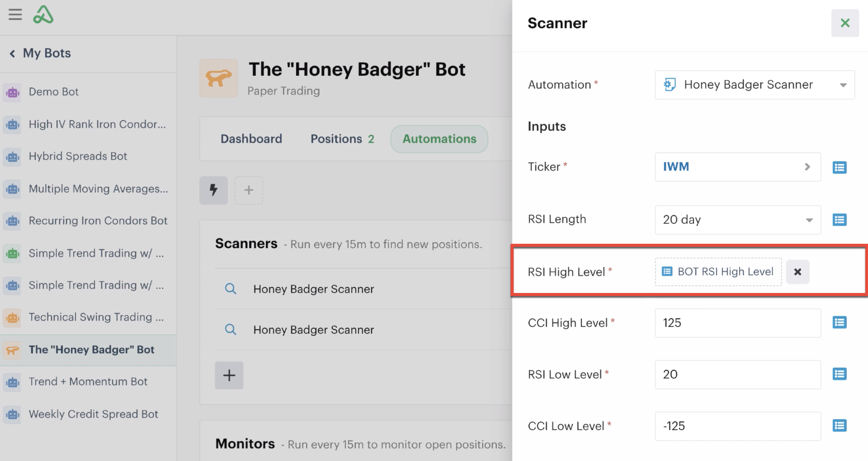The image size is (868, 461).
Task: Click the lightning bolt automation button
Action: click(x=214, y=190)
